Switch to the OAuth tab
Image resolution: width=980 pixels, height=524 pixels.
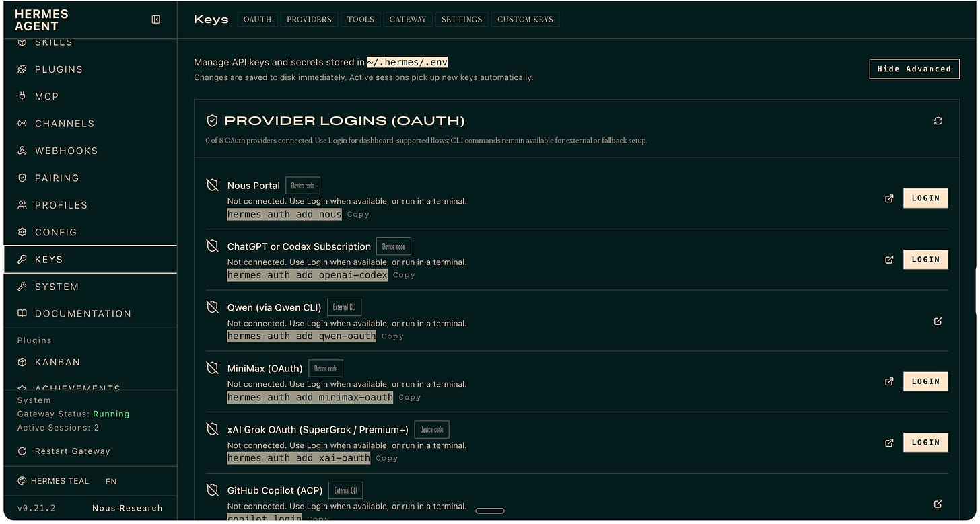pos(257,20)
